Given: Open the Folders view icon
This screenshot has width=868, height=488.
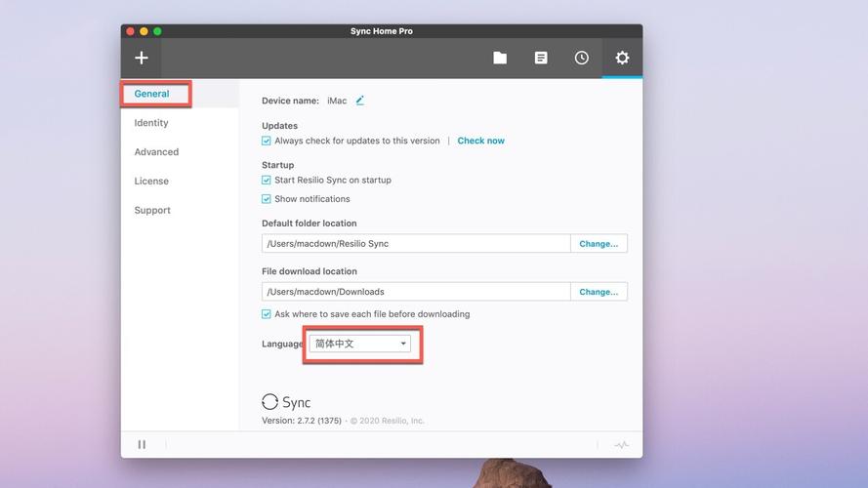Looking at the screenshot, I should pos(500,58).
